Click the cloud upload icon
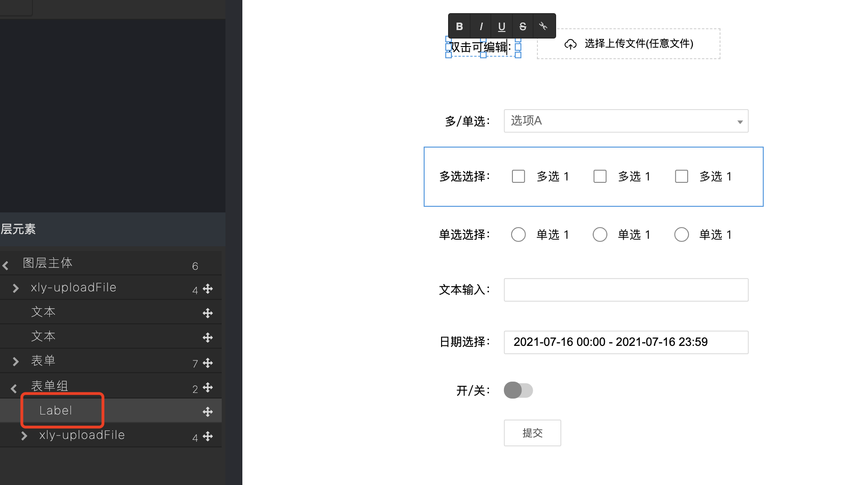868x485 pixels. click(x=570, y=44)
